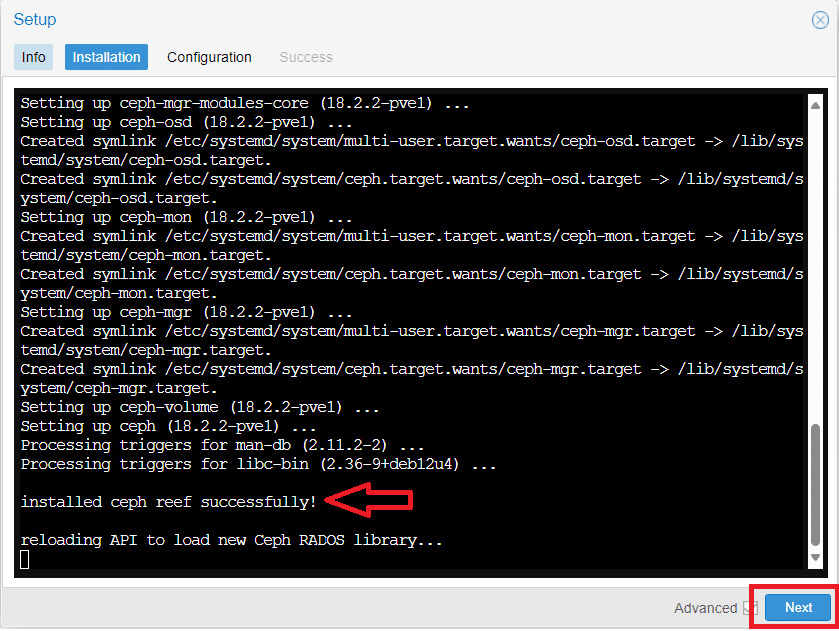Click the 'reloading API to load new Ceph RADOS library...' line

click(x=232, y=540)
